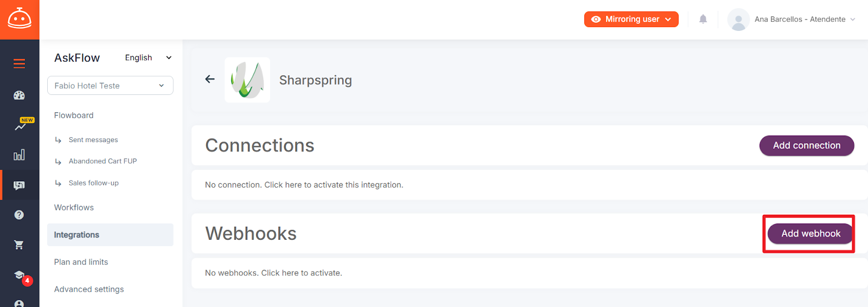Open Ana Barcellos account menu
This screenshot has height=307, width=868.
pyautogui.click(x=792, y=19)
